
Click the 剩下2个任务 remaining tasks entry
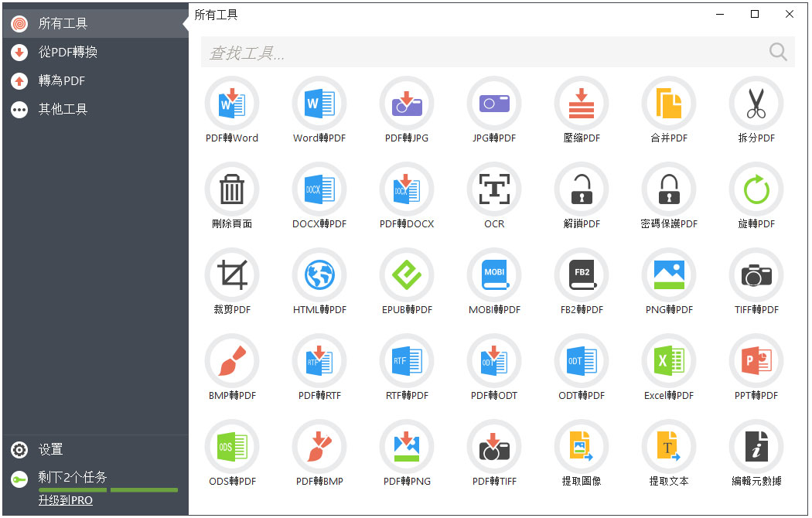pos(73,476)
